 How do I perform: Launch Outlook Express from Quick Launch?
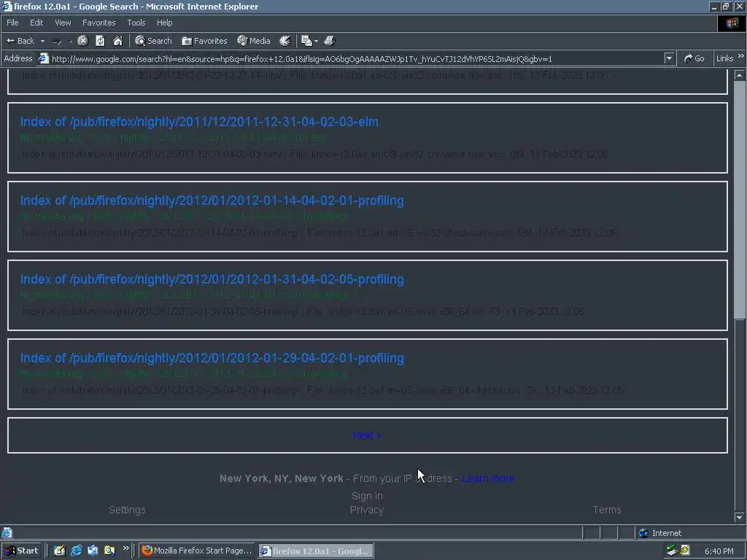93,551
